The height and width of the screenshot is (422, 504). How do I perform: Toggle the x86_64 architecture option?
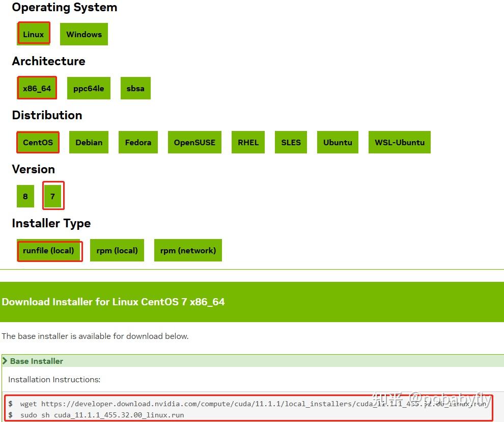[36, 88]
